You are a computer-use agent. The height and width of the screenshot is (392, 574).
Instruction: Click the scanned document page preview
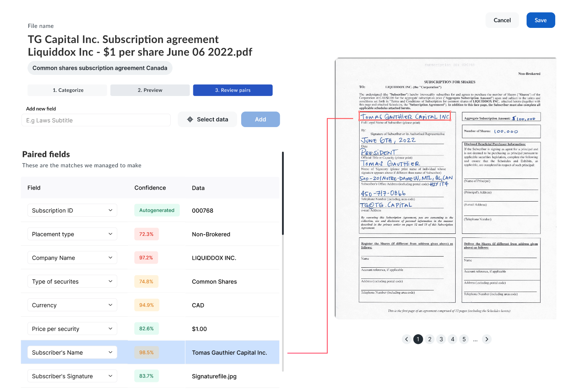(446, 188)
